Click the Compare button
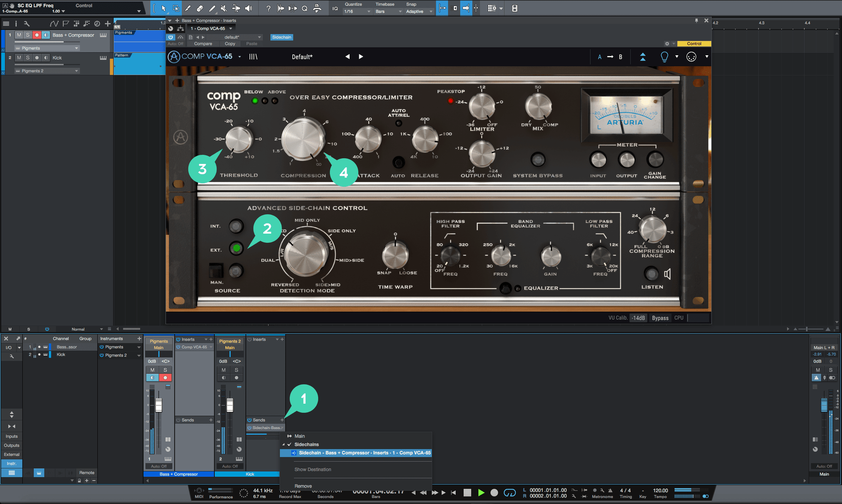Image resolution: width=842 pixels, height=504 pixels. [203, 44]
